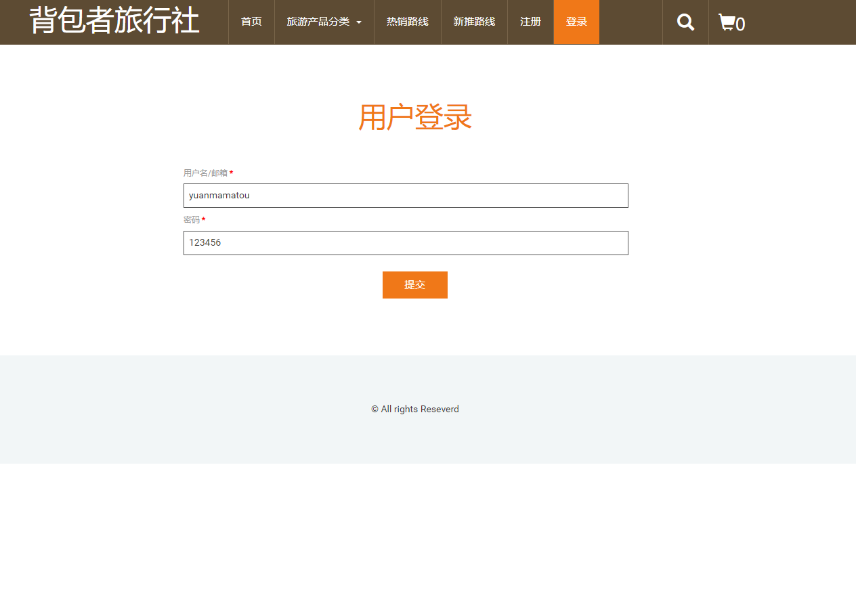The height and width of the screenshot is (616, 856).
Task: Open the 注册 registration page
Action: [x=531, y=21]
